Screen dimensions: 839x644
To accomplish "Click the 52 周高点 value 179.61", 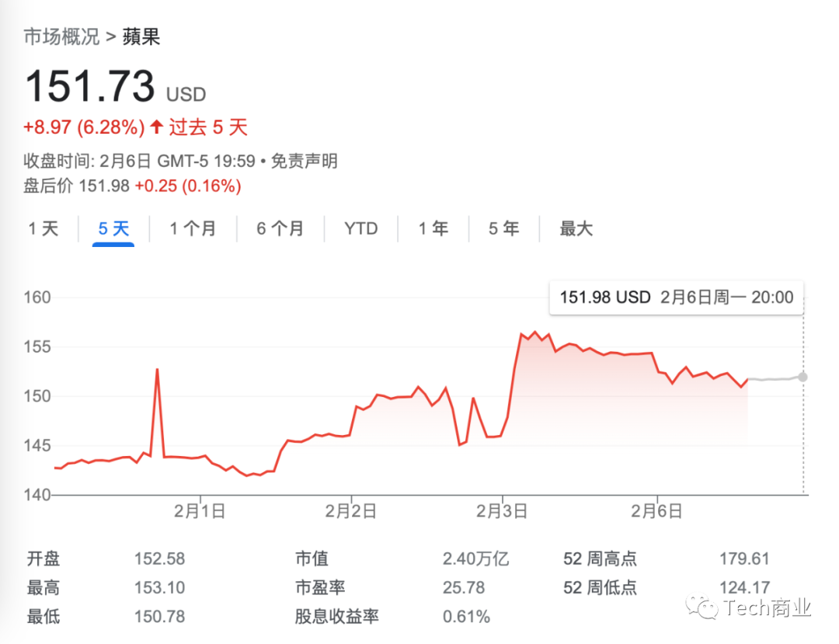I will click(744, 559).
